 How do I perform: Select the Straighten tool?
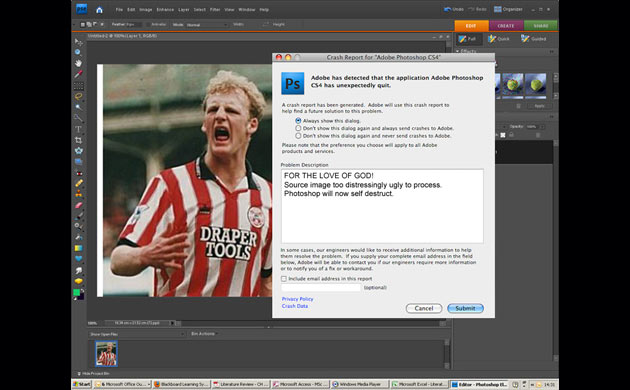click(x=78, y=161)
